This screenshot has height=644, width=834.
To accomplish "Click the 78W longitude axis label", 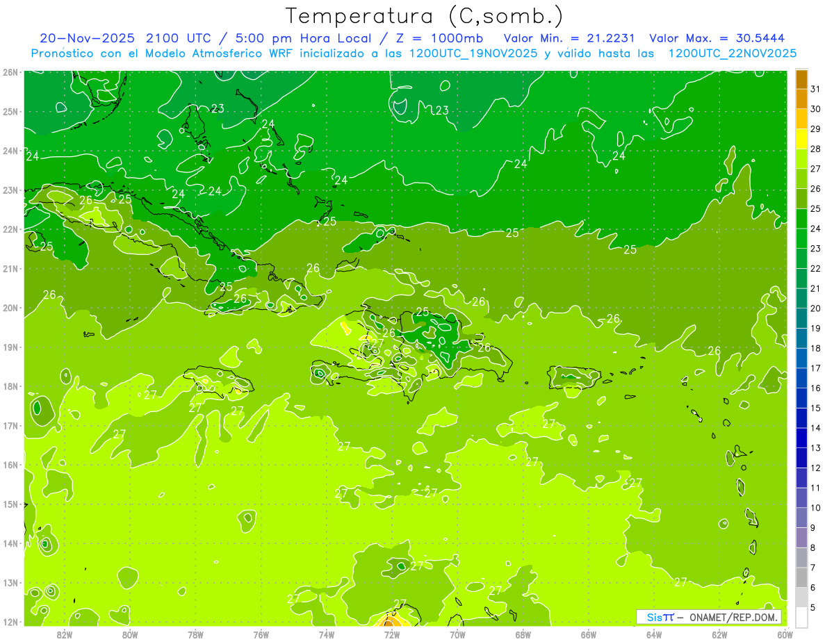I will click(x=195, y=634).
